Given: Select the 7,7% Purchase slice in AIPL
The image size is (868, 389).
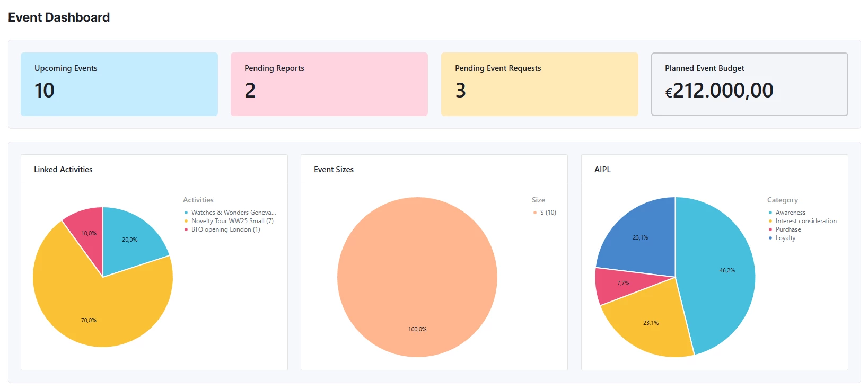Looking at the screenshot, I should [x=623, y=284].
